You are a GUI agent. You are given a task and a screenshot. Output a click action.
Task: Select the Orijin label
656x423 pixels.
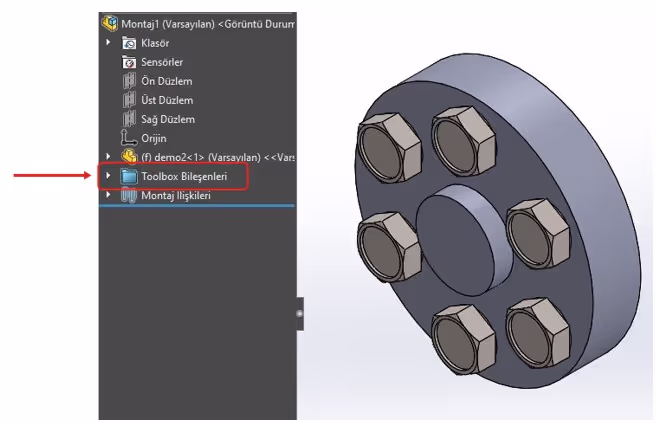(x=154, y=138)
